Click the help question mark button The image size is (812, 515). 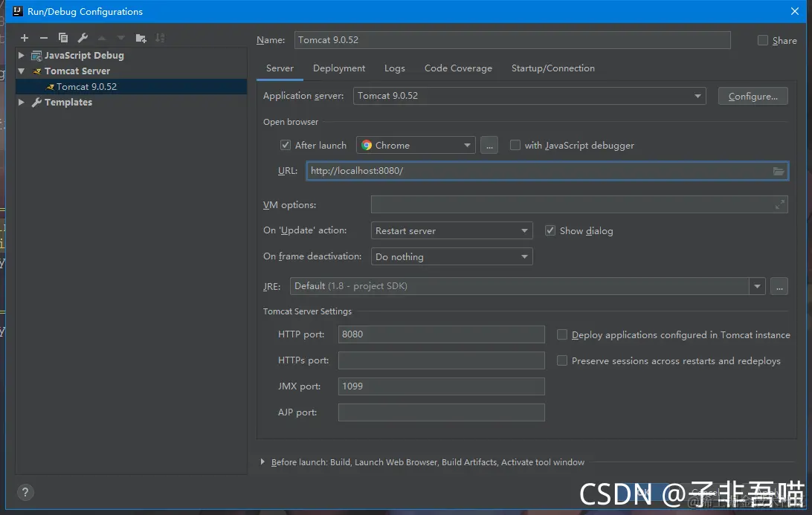tap(25, 492)
